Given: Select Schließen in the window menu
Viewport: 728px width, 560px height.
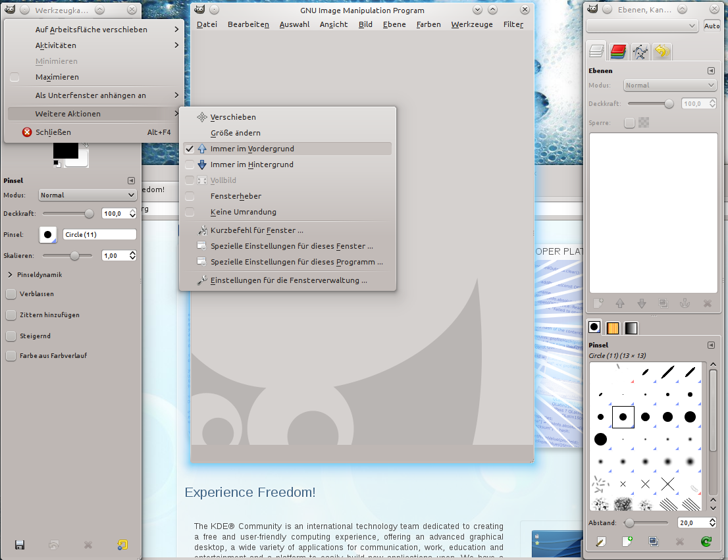Looking at the screenshot, I should pos(93,132).
